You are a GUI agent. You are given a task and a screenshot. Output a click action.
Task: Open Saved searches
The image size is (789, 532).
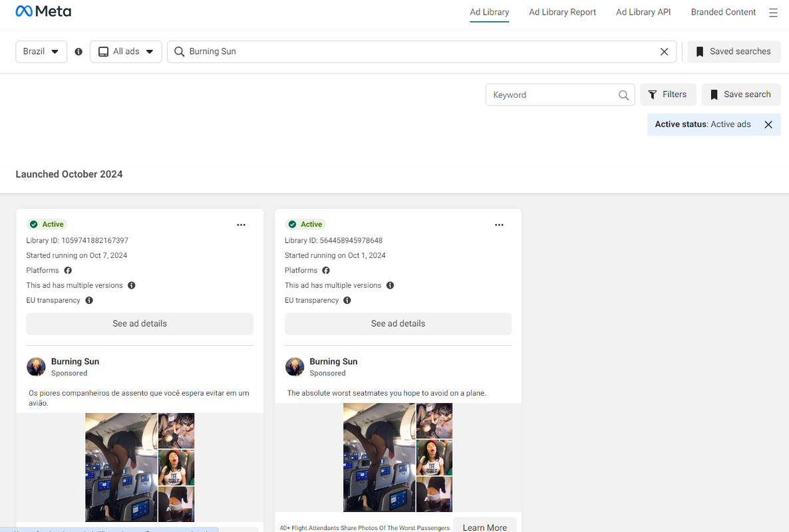734,52
